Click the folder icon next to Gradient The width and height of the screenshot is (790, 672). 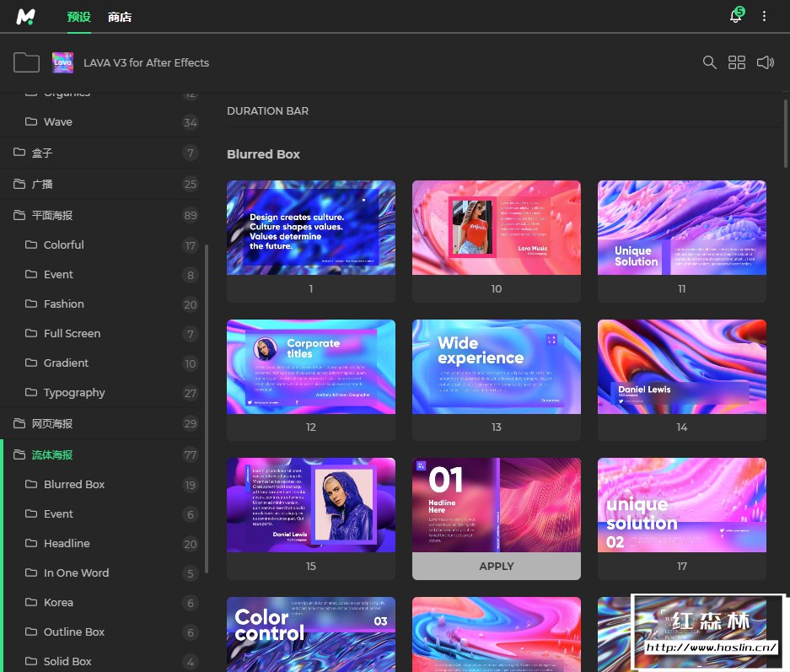pos(31,363)
